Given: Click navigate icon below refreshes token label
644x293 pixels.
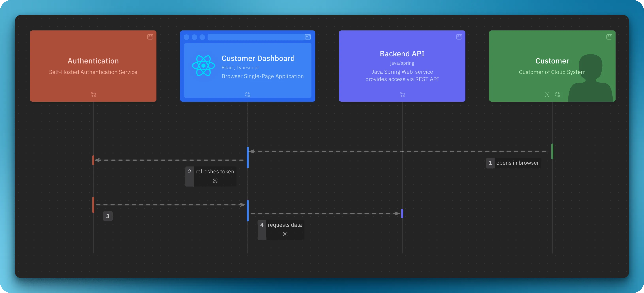Looking at the screenshot, I should point(215,181).
